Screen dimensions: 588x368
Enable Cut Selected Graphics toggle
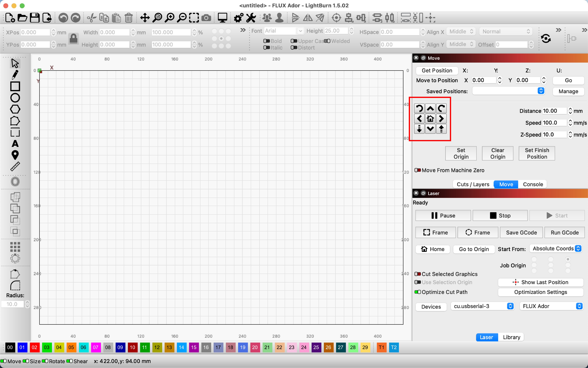coord(418,274)
